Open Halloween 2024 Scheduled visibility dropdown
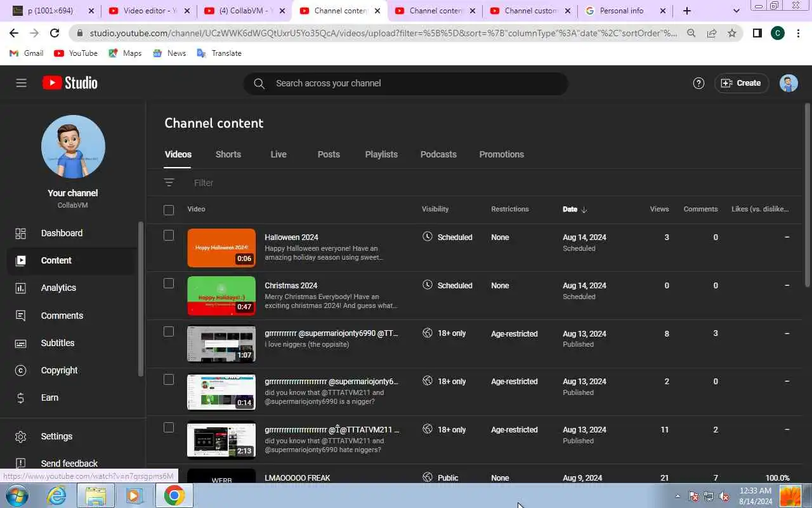Image resolution: width=812 pixels, height=508 pixels. [x=447, y=237]
